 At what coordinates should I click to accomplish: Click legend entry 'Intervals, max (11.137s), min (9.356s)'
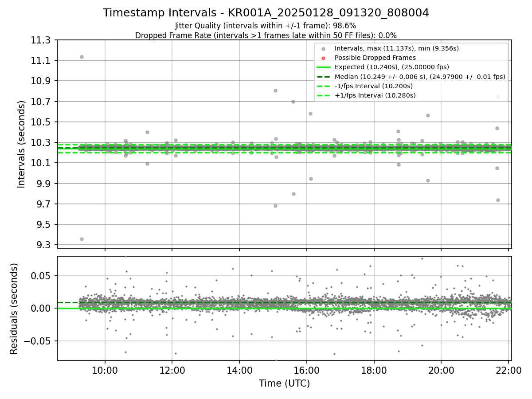(x=396, y=48)
